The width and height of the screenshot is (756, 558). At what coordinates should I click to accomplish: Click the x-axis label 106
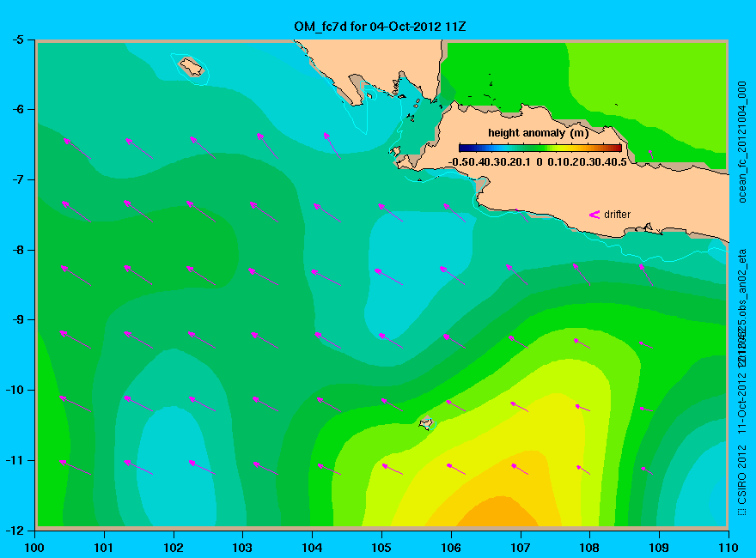pos(451,548)
